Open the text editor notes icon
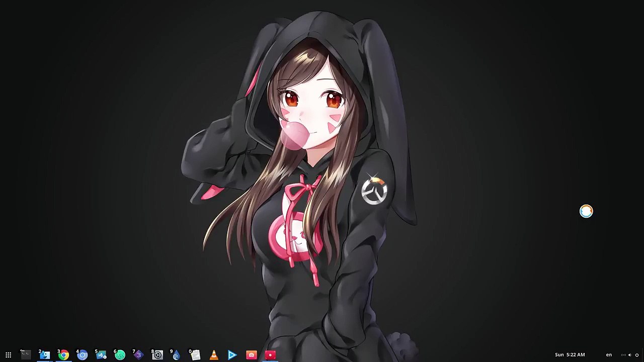This screenshot has height=362, width=644. tap(195, 355)
